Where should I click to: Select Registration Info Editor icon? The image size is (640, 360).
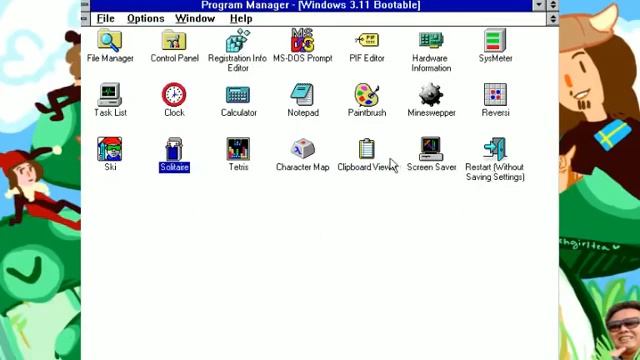point(238,40)
